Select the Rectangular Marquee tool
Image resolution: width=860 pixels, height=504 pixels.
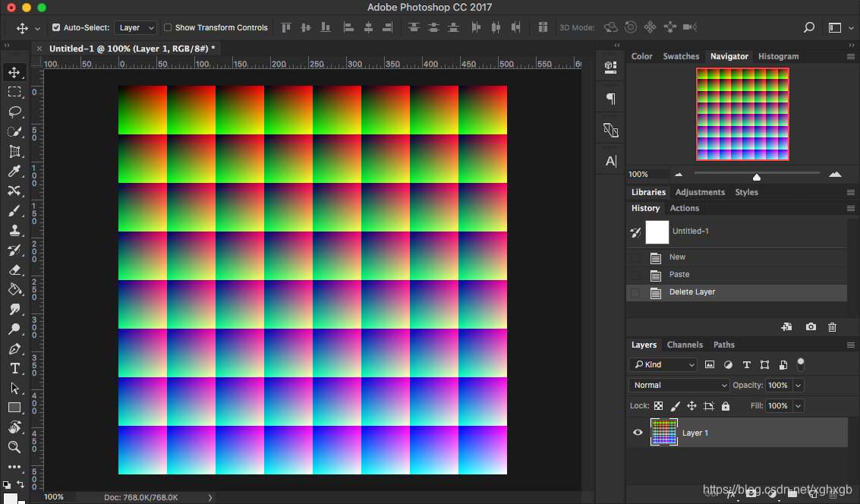tap(14, 93)
